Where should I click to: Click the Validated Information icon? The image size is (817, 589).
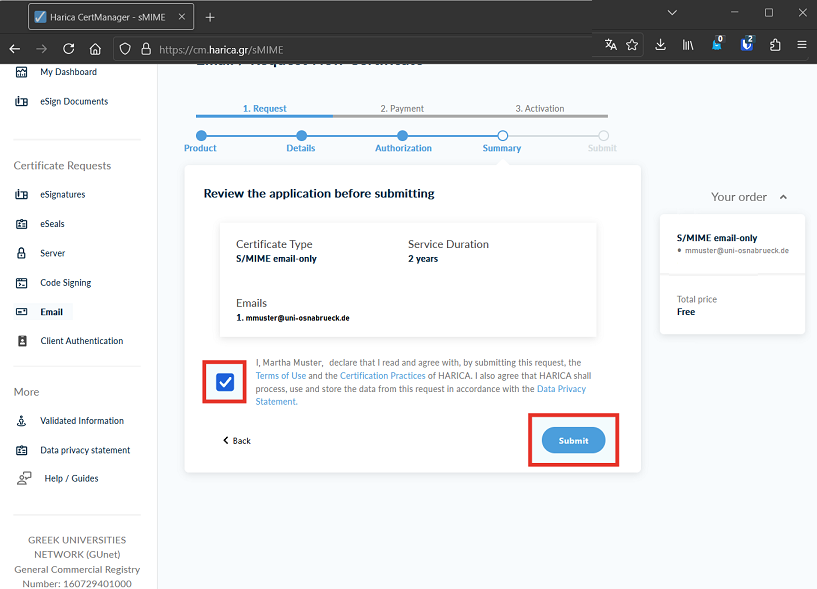21,421
